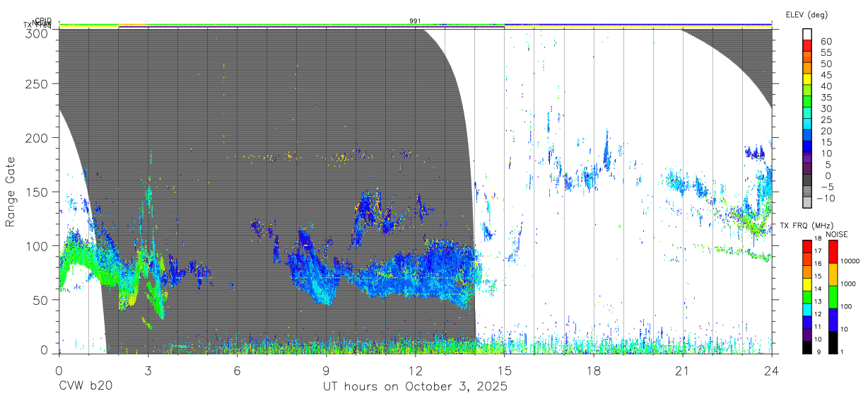The image size is (868, 401).
Task: Click the ELEV scale label '60'
Action: click(826, 42)
